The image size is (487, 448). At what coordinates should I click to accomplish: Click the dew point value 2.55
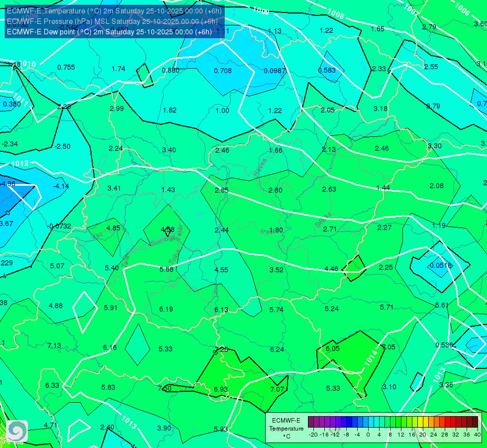click(x=431, y=67)
